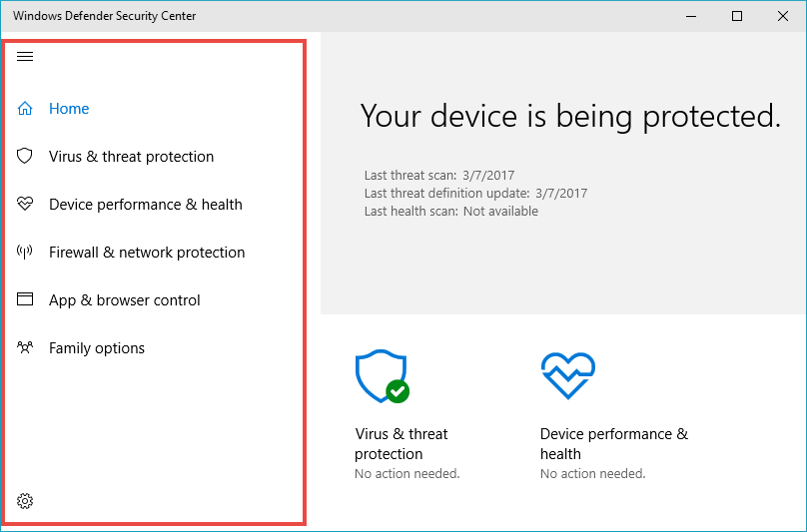Viewport: 807px width, 532px height.
Task: Click the app window sidebar icon
Action: [x=25, y=298]
